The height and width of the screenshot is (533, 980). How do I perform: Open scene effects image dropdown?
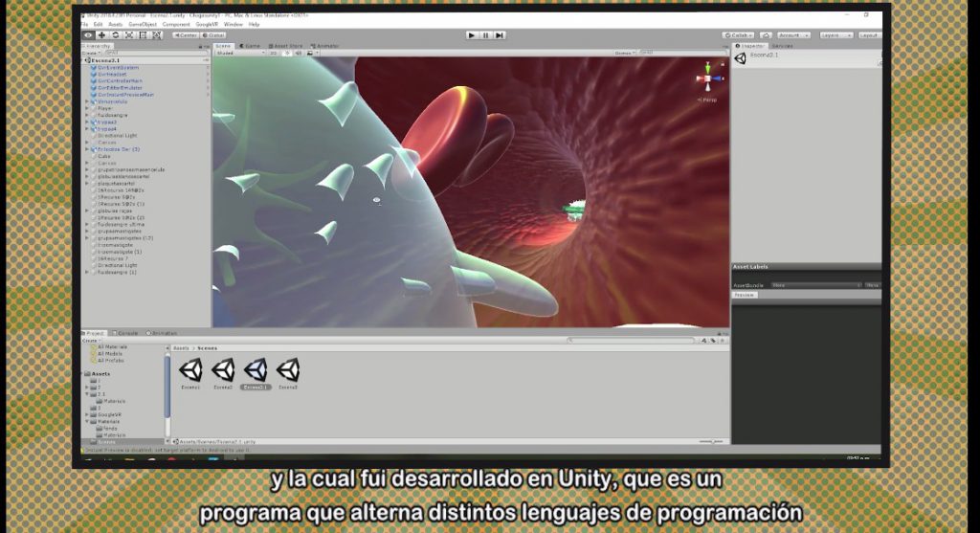tap(312, 54)
